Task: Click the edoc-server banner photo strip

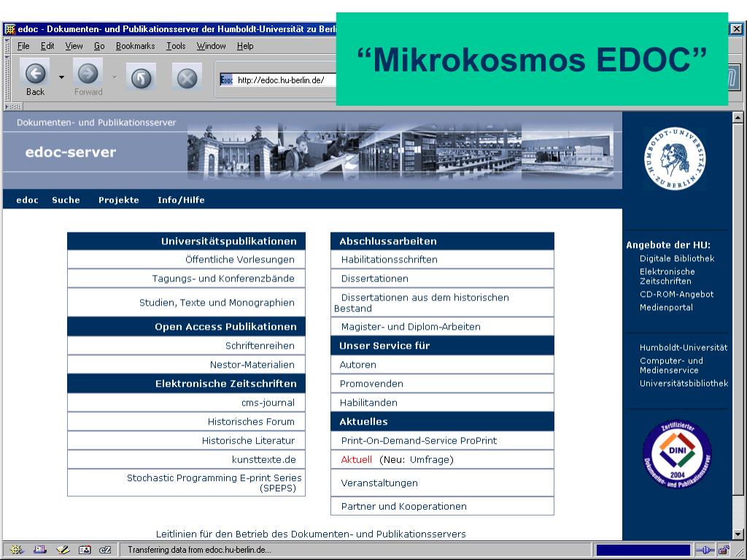Action: [x=400, y=152]
